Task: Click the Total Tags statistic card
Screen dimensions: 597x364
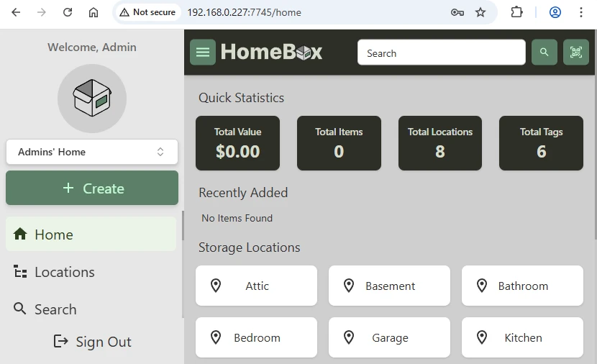Action: [x=541, y=143]
